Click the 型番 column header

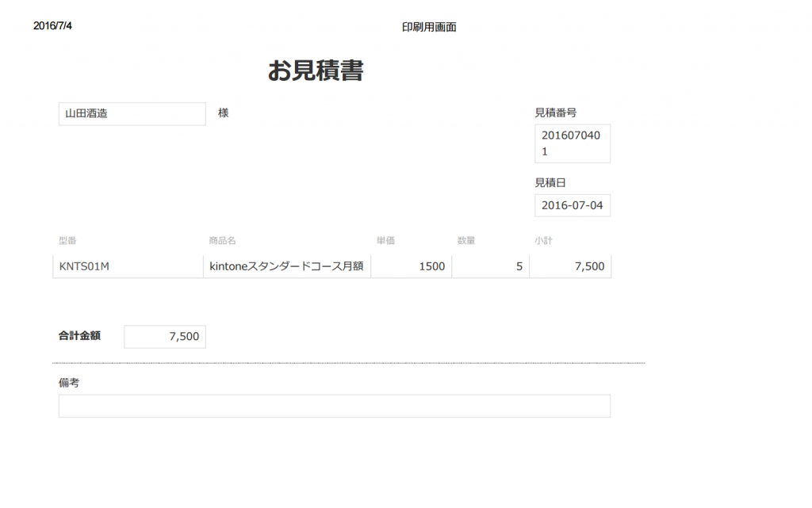67,241
